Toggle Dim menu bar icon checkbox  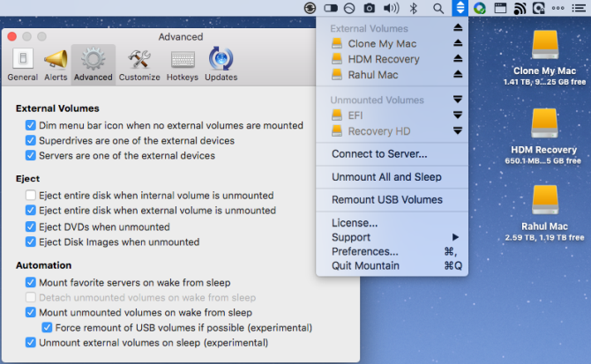pos(32,126)
